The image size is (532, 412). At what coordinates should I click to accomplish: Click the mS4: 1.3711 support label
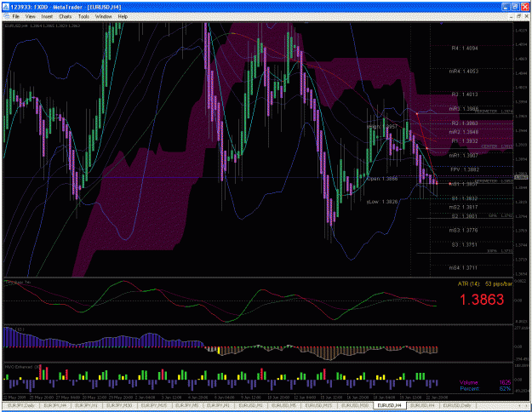tap(464, 268)
